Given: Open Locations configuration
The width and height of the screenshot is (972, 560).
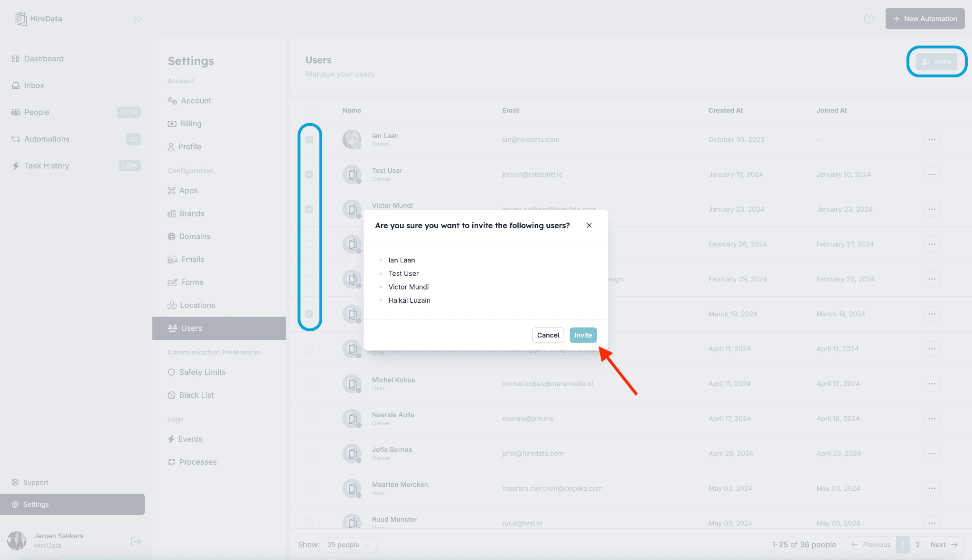Looking at the screenshot, I should tap(197, 305).
